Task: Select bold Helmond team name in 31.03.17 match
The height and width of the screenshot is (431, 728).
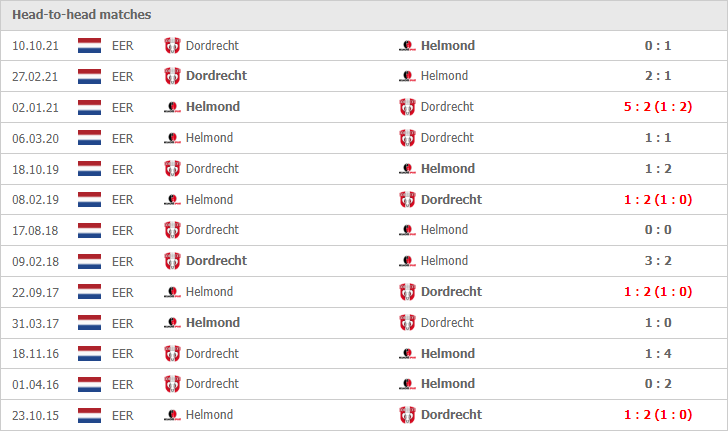Action: click(x=213, y=322)
